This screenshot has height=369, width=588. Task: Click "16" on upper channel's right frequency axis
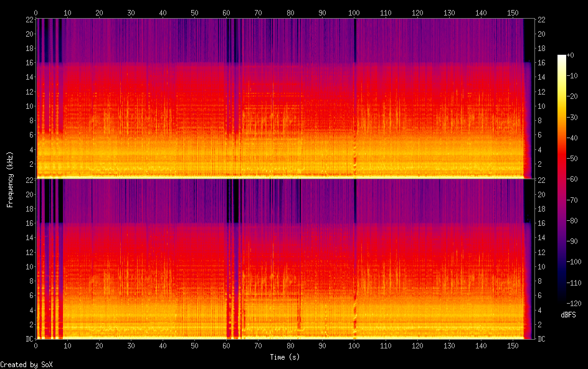coord(541,63)
